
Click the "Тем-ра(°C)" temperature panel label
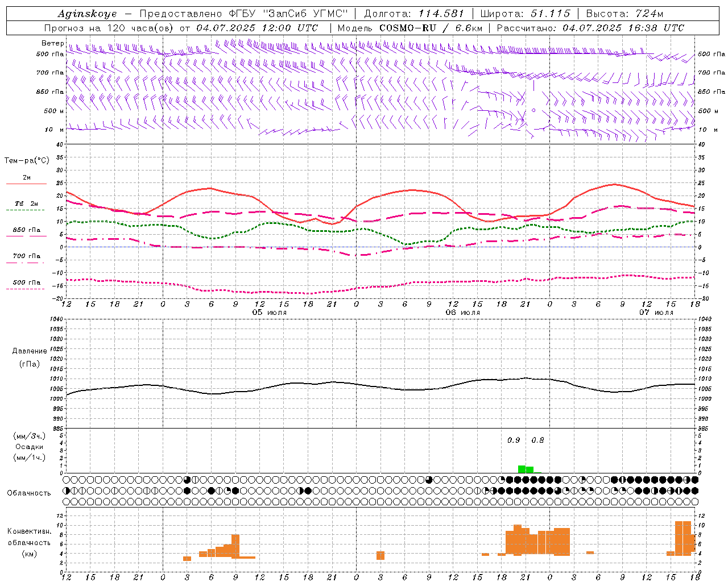click(27, 161)
